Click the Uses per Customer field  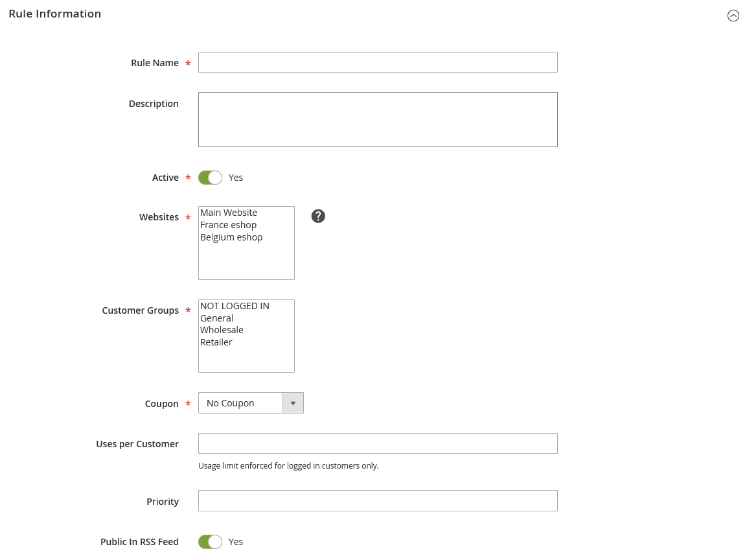pyautogui.click(x=378, y=443)
